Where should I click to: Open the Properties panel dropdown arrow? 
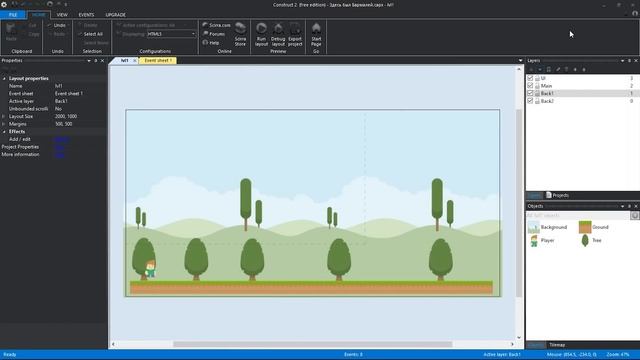coord(89,60)
